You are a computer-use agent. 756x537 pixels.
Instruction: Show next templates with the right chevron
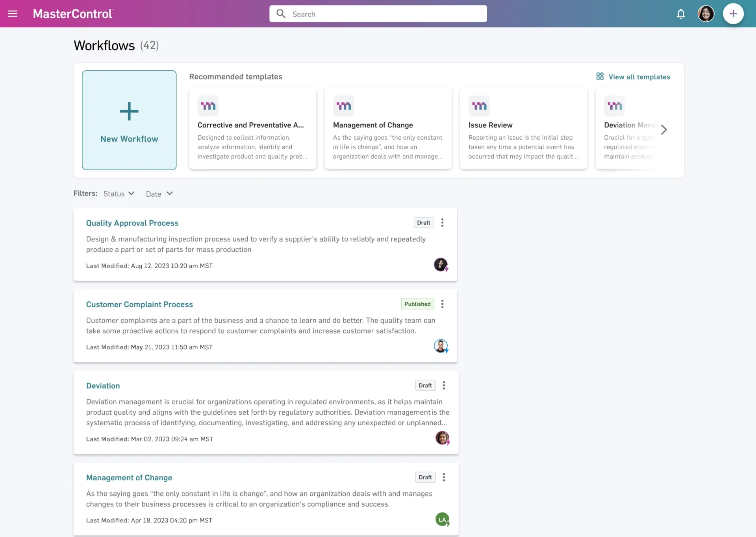tap(664, 129)
